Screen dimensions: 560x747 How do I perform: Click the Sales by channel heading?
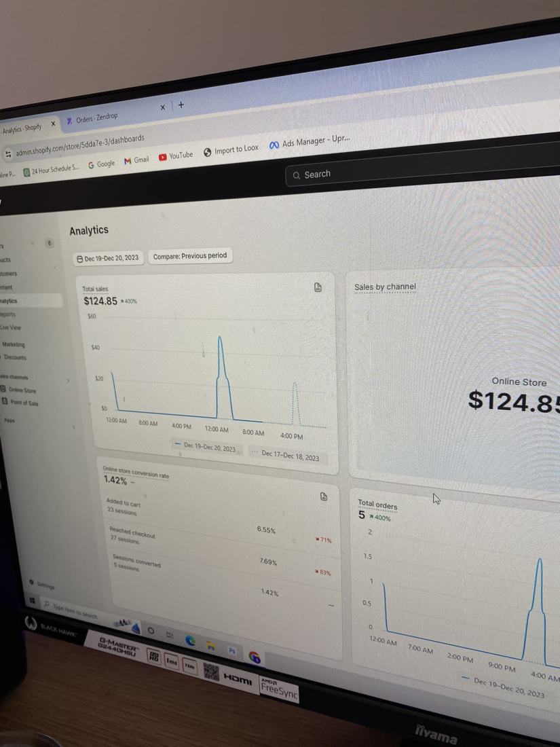pos(385,287)
